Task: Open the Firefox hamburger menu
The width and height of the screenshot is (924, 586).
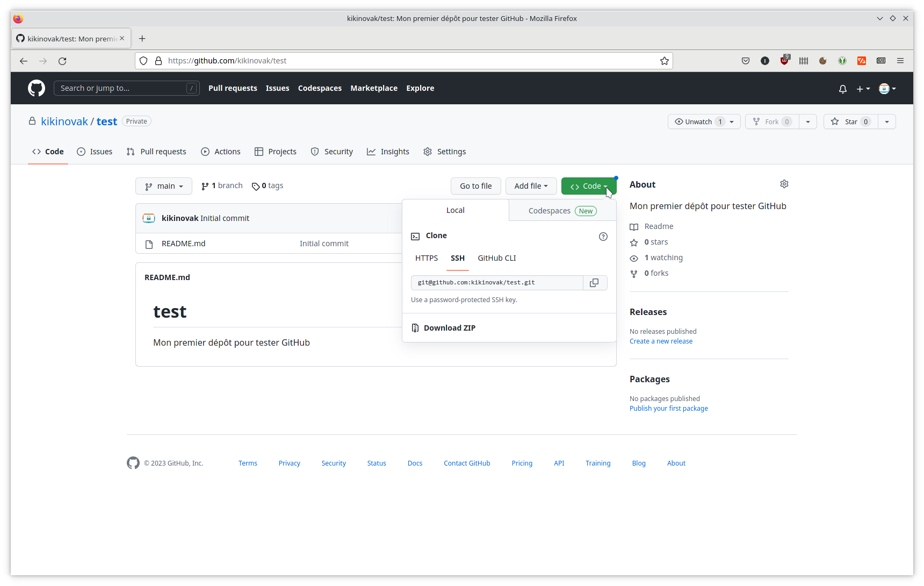Action: point(900,61)
